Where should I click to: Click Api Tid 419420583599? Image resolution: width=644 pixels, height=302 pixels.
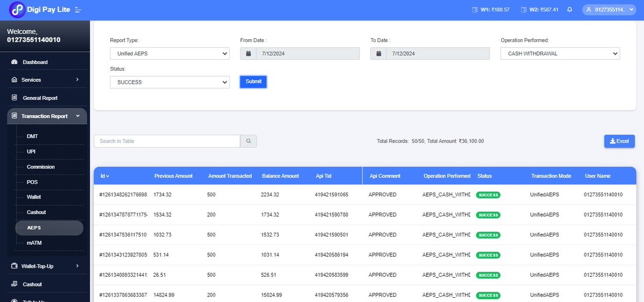point(332,275)
